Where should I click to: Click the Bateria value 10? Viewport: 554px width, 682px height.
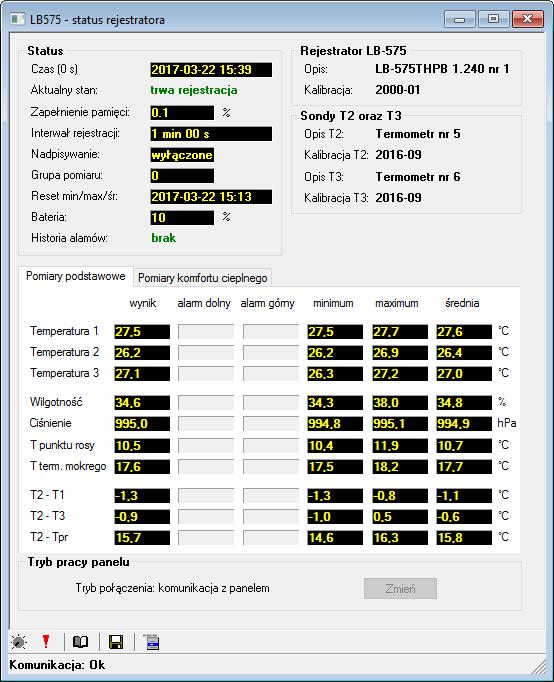(x=182, y=217)
